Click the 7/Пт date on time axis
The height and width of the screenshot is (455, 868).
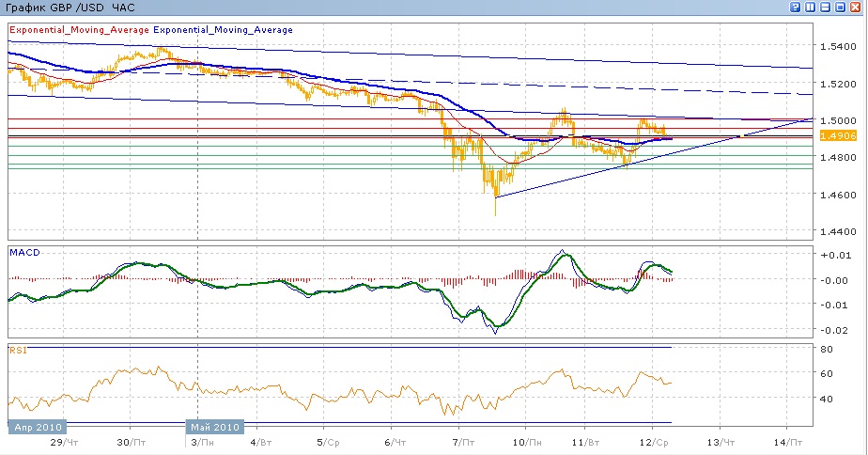(461, 442)
